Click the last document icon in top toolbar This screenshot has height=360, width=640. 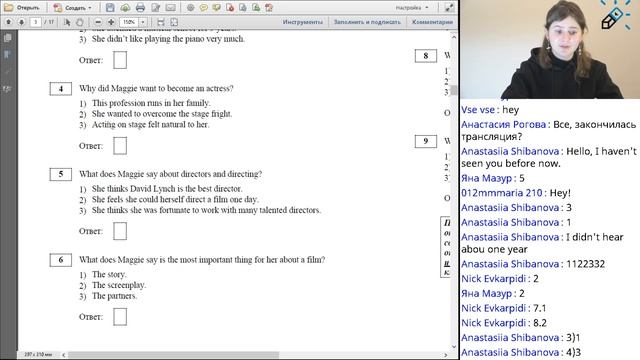269,7
